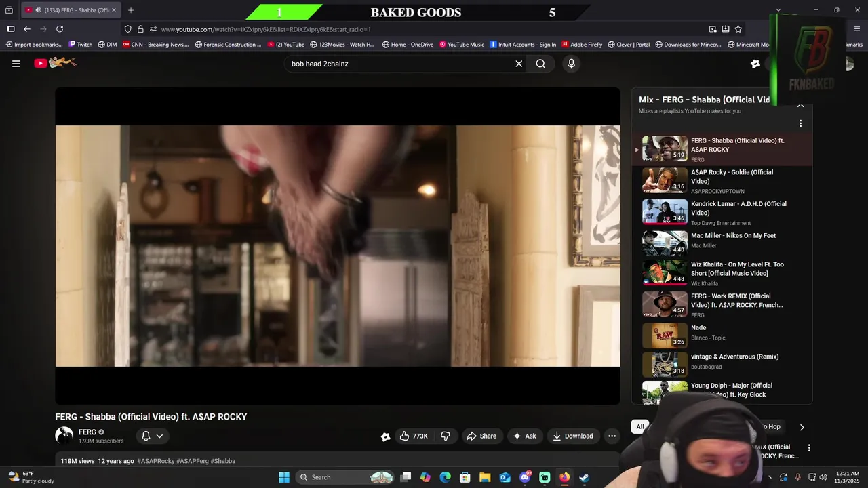The image size is (868, 488).
Task: Open the 123Movies bookmark
Action: coord(342,45)
